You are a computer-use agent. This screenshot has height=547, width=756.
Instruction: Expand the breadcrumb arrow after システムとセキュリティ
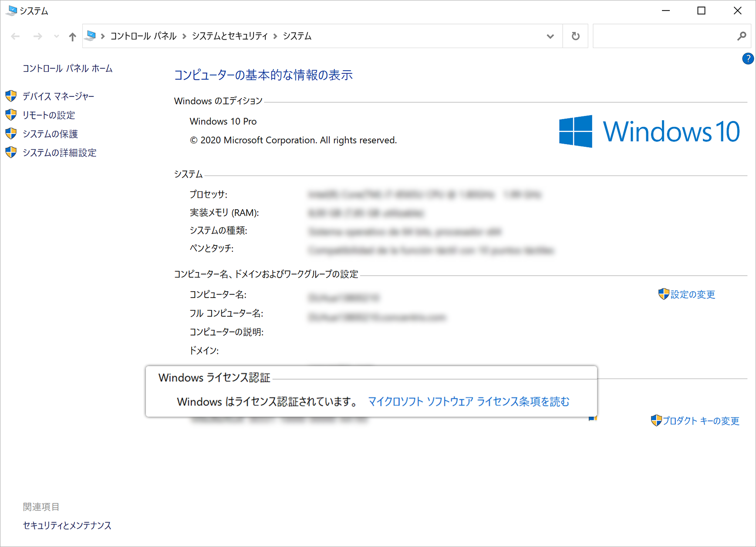coord(275,36)
